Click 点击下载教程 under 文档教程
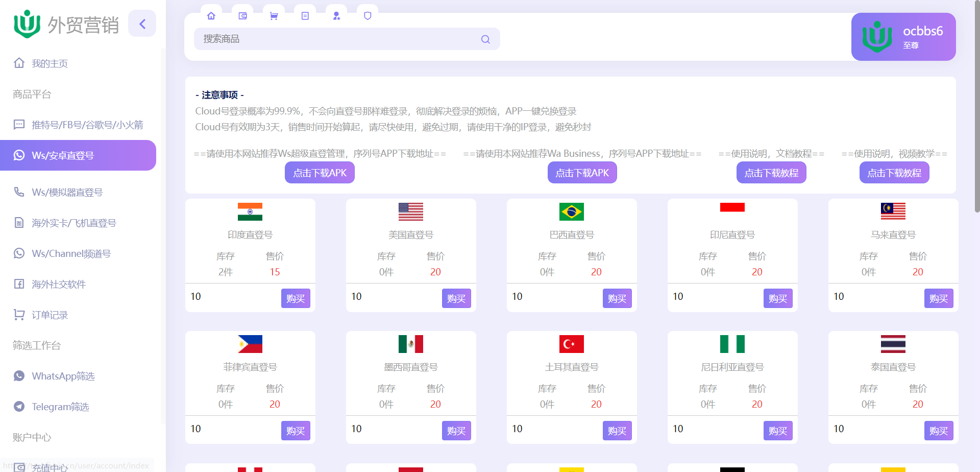Viewport: 980px width, 472px height. pyautogui.click(x=771, y=173)
